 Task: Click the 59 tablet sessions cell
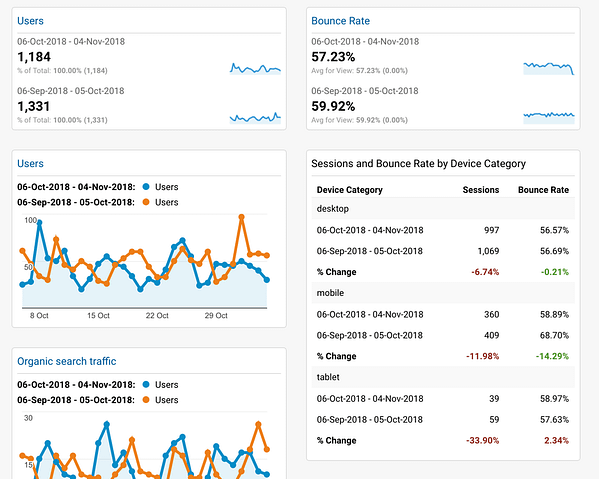point(494,419)
